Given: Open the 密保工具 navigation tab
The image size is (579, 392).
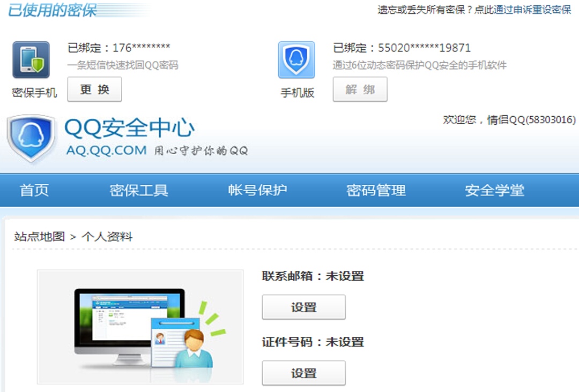Looking at the screenshot, I should tap(139, 190).
